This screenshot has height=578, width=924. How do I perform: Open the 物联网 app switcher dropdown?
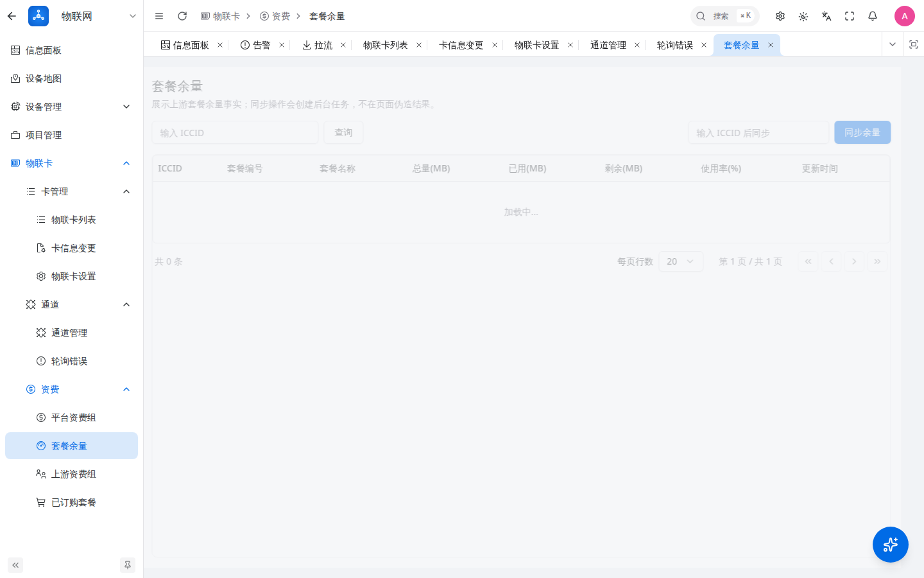[x=133, y=16]
